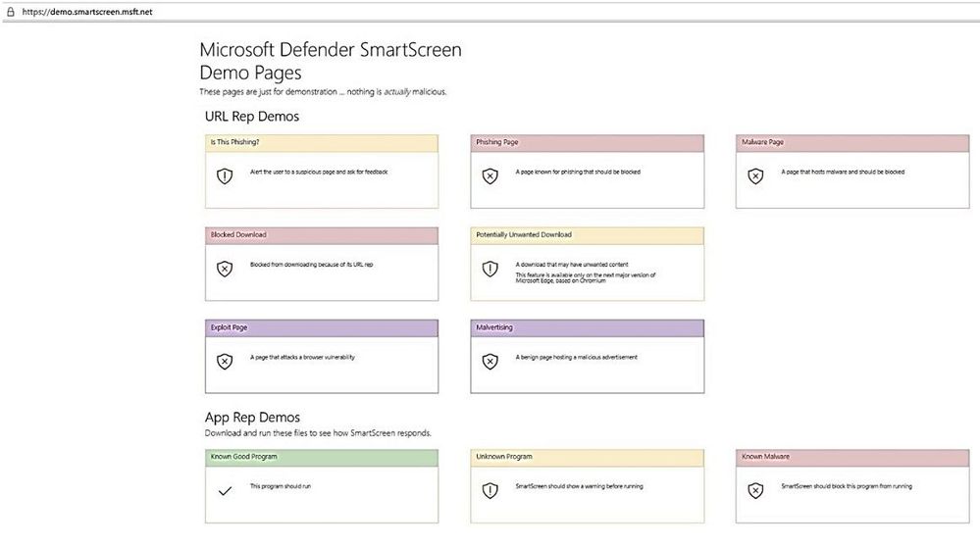The image size is (980, 547).
Task: Click 'This program should run' text
Action: click(280, 486)
